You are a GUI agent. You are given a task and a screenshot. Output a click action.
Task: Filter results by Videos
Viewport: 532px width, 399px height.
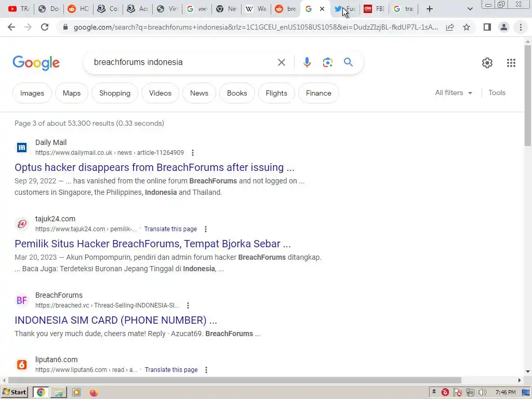click(x=160, y=93)
